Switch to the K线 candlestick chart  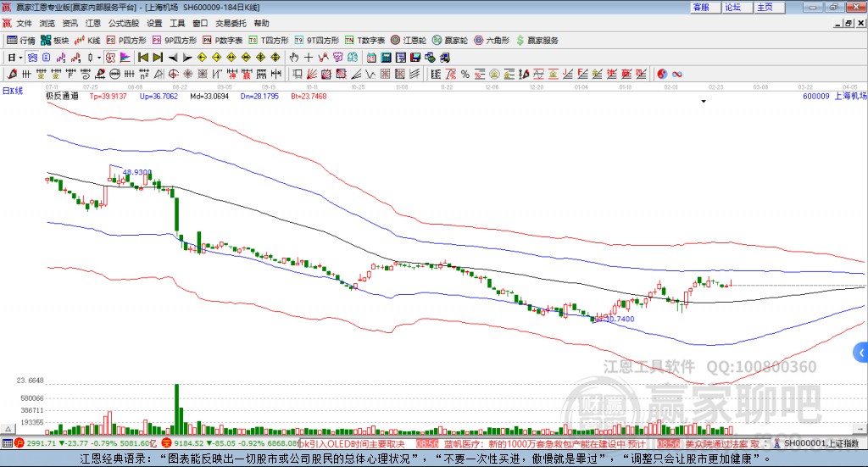[x=87, y=41]
